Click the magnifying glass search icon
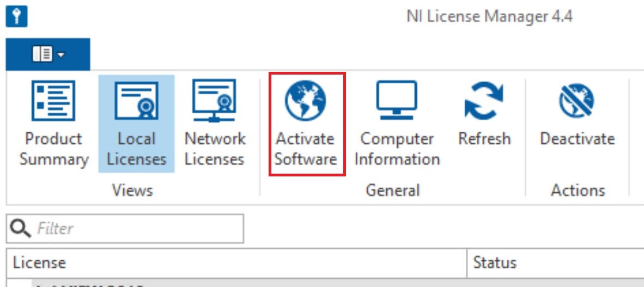This screenshot has height=288, width=644. click(x=21, y=229)
